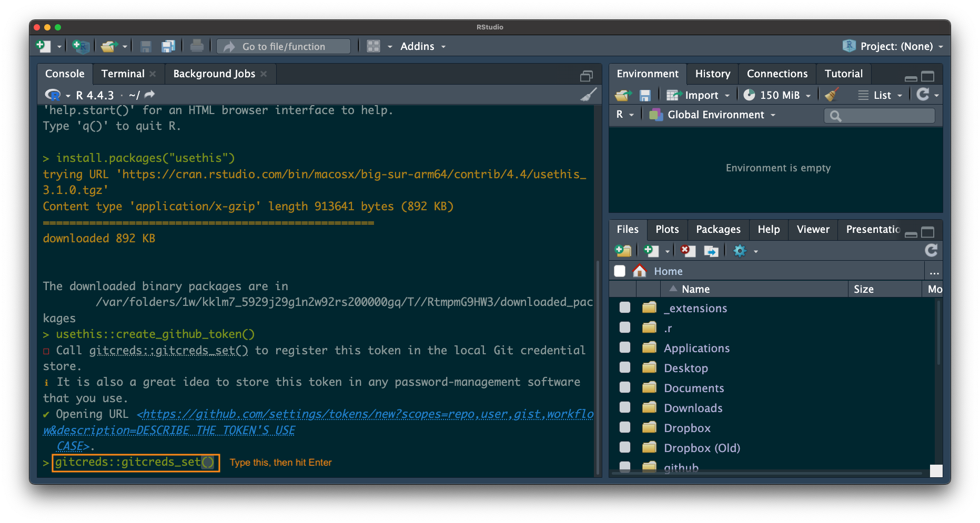Image resolution: width=980 pixels, height=523 pixels.
Task: Switch to the Terminal tab
Action: pos(123,74)
